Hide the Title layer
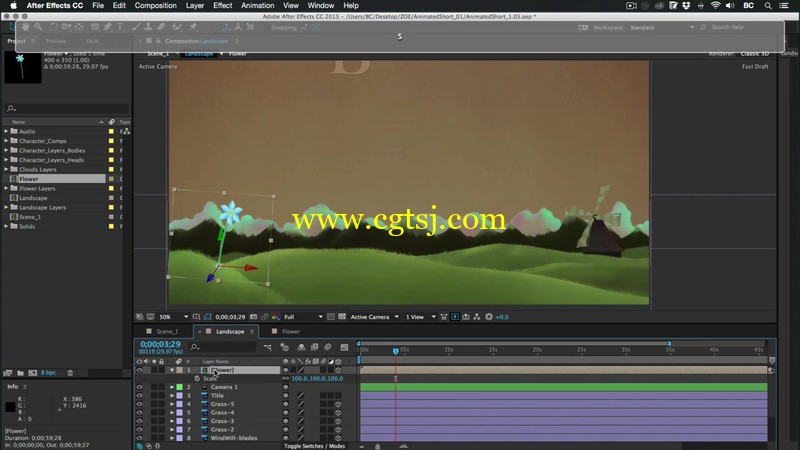 pos(139,395)
